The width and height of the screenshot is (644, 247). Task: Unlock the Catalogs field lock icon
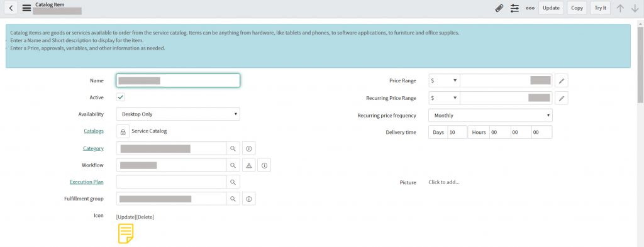coord(123,132)
